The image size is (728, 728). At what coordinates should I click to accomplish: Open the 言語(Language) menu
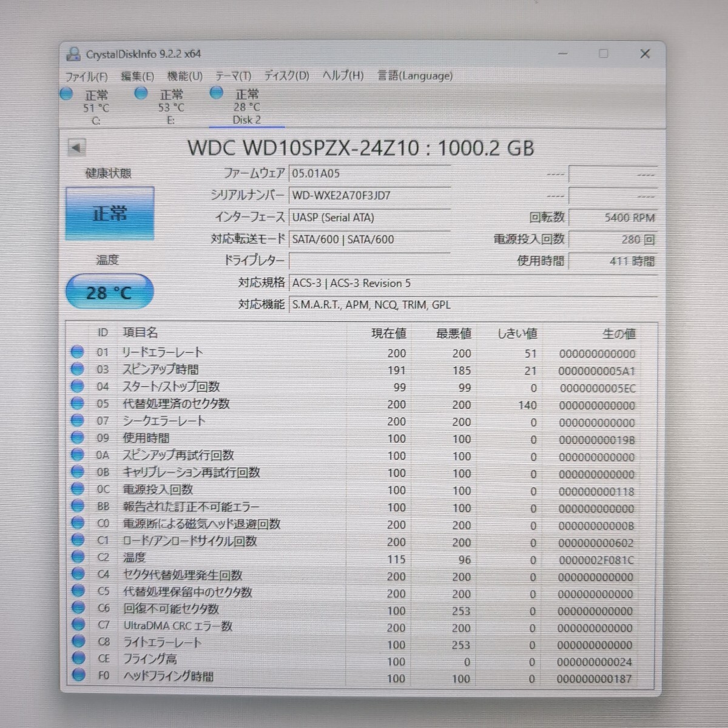pos(415,76)
